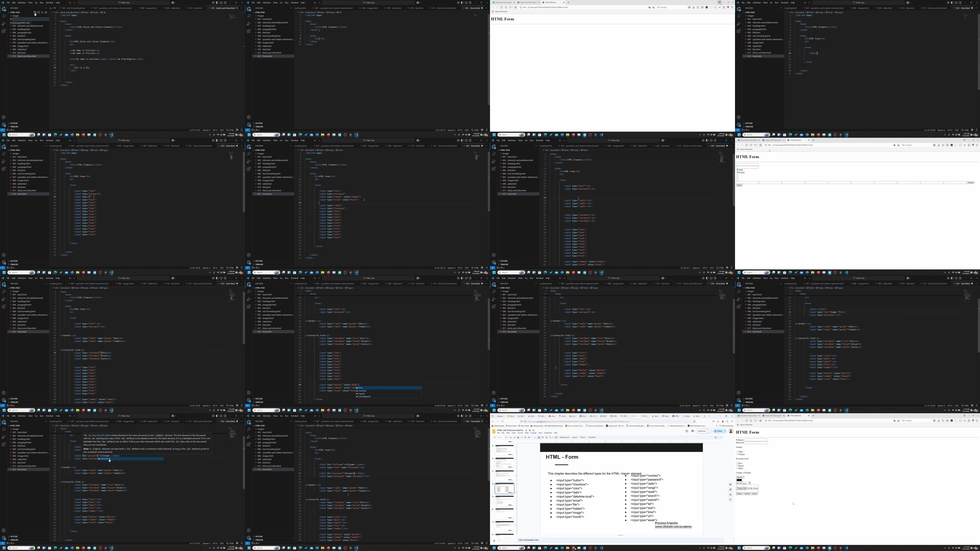Click the Fullname text input field
The width and height of the screenshot is (980, 551).
coord(756,440)
